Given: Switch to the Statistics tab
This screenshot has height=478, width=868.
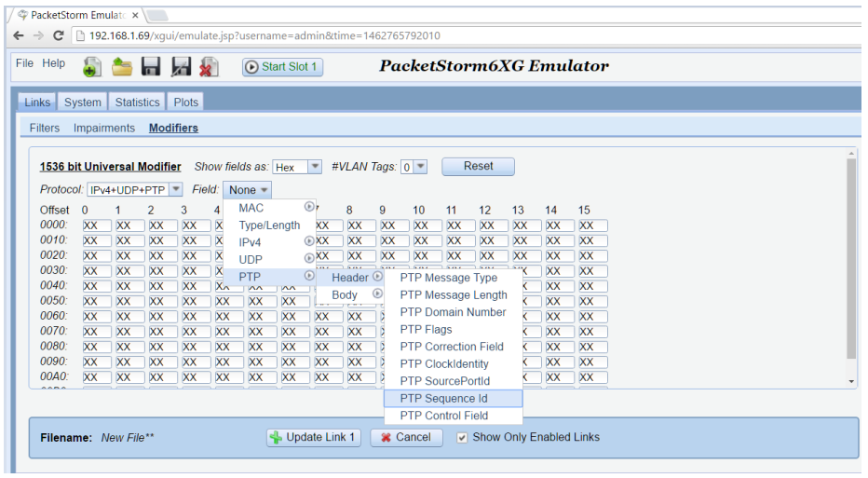Looking at the screenshot, I should pos(137,102).
